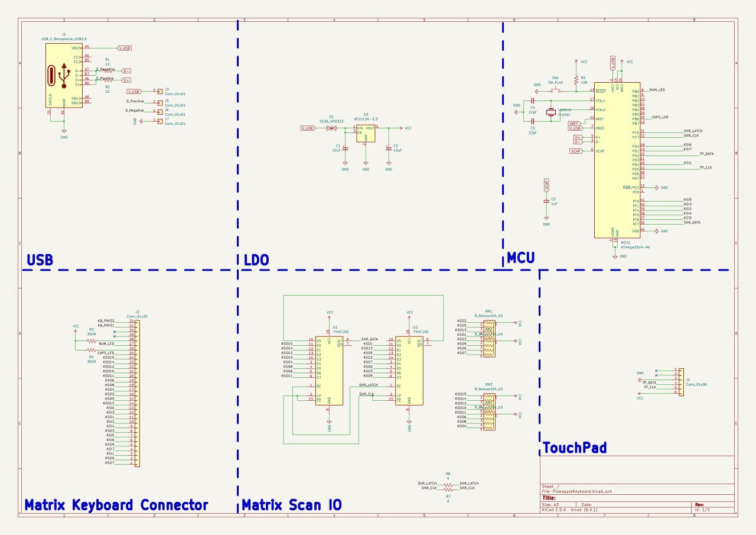Select the U2 74HC165 shift register
The height and width of the screenshot is (535, 756).
point(409,370)
